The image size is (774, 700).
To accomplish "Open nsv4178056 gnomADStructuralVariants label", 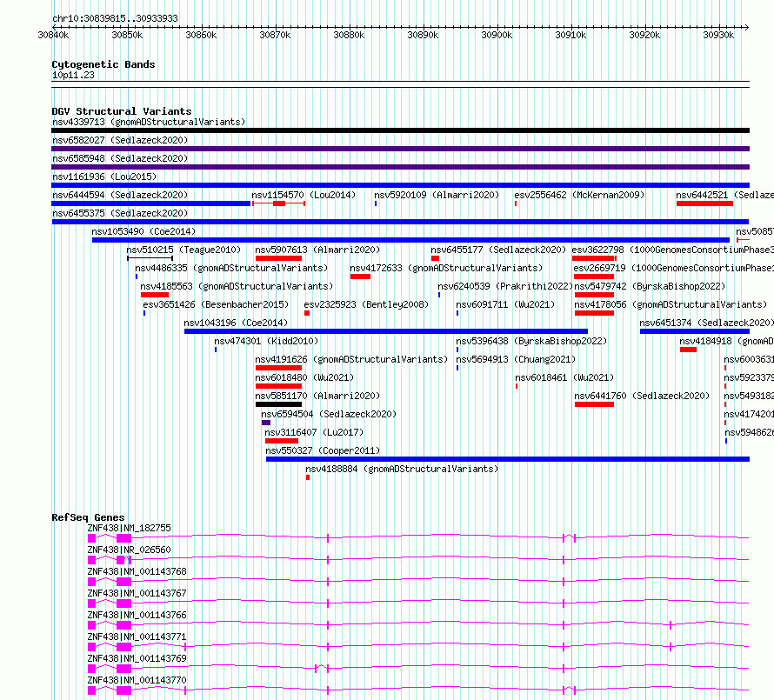I will 671,304.
